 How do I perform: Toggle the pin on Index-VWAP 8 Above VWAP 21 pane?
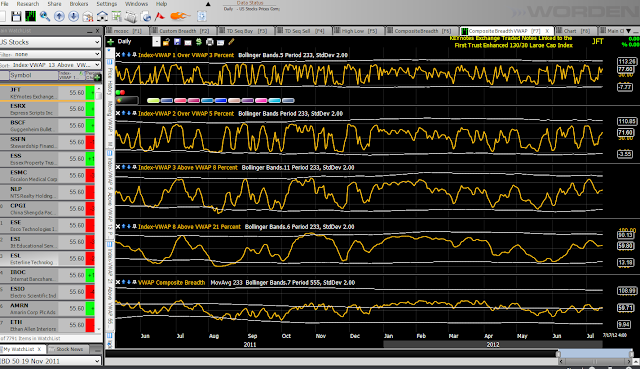(134, 226)
